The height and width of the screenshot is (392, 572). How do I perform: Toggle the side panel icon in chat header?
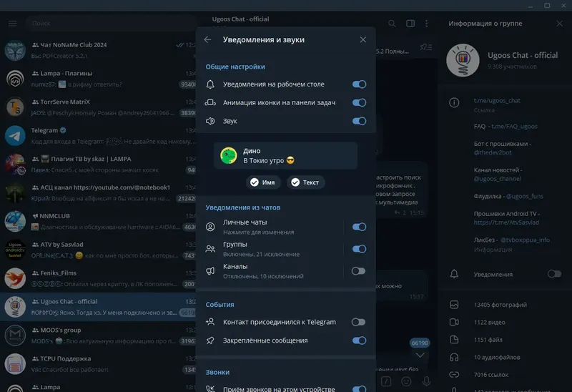(410, 24)
